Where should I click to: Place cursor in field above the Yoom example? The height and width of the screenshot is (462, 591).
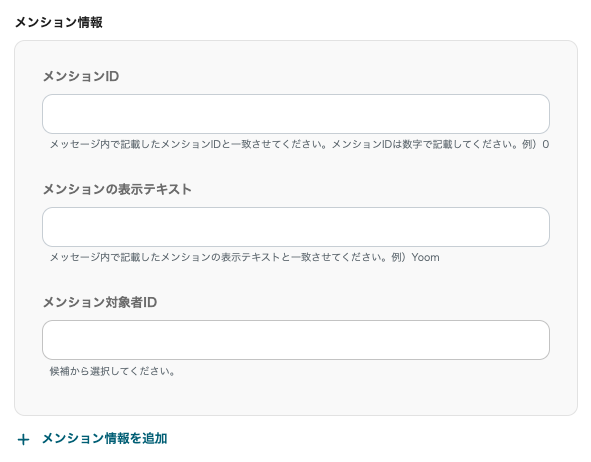pyautogui.click(x=296, y=227)
